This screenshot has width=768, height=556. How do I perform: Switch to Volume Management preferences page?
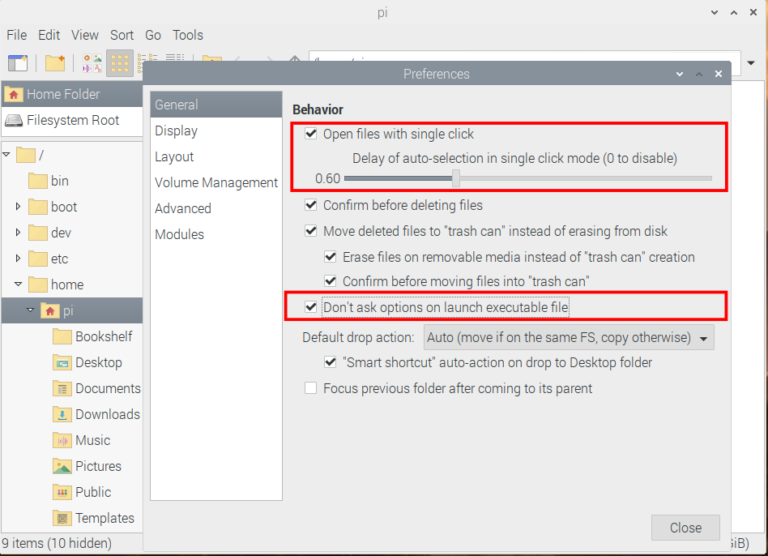[x=216, y=183]
